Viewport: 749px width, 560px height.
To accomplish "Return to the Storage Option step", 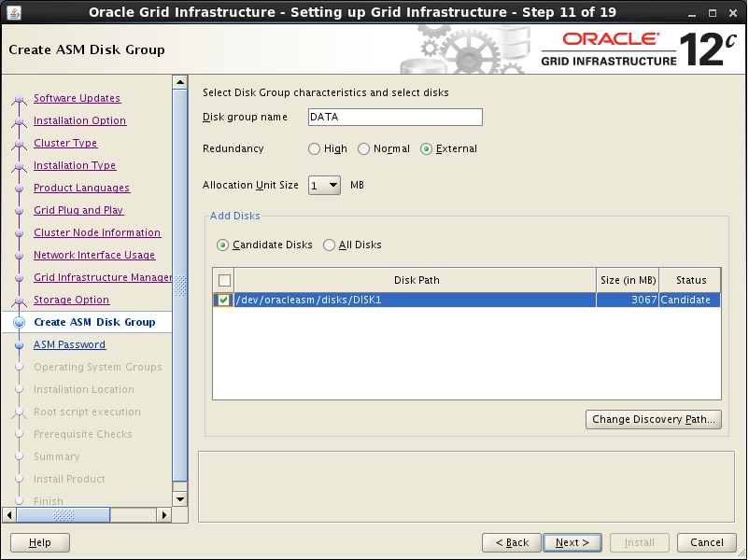I will click(x=72, y=300).
